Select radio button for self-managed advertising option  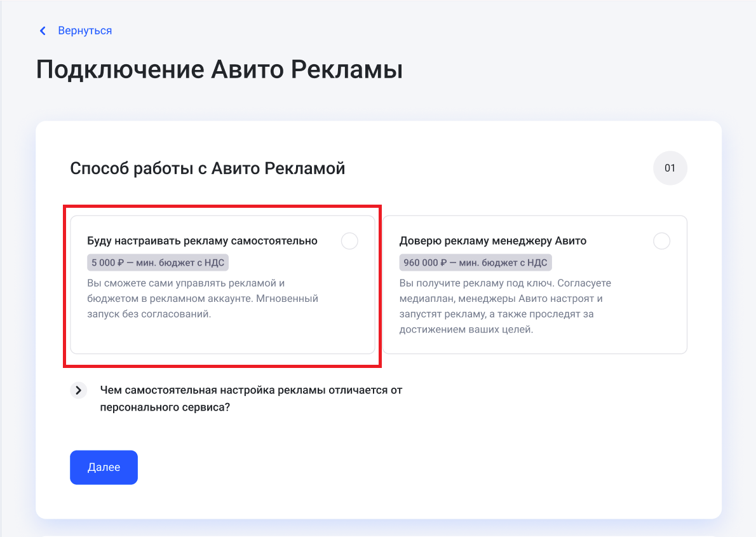pos(349,241)
